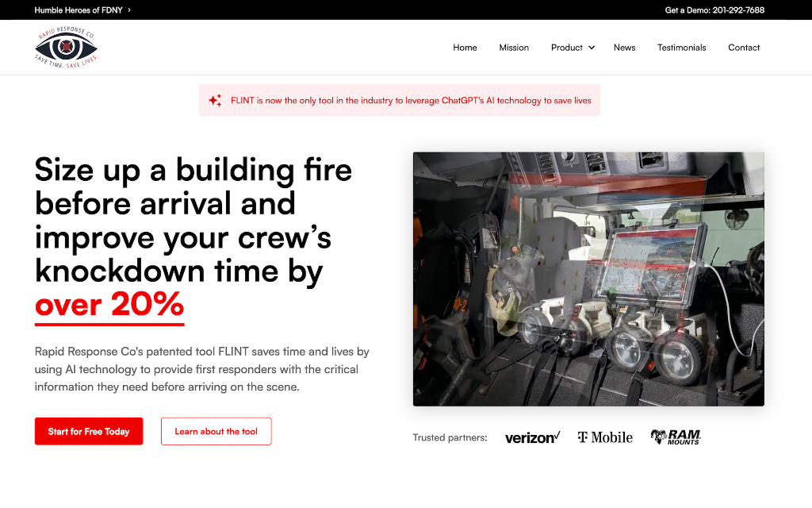This screenshot has width=812, height=508.
Task: Click the FLINT ChatGPT announcement banner text
Action: click(x=411, y=101)
